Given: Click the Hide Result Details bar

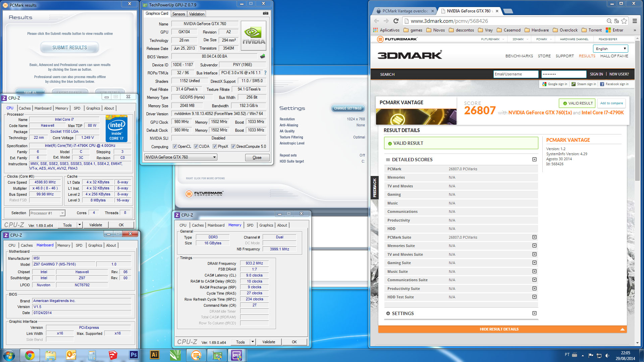Looking at the screenshot, I should pyautogui.click(x=502, y=329).
